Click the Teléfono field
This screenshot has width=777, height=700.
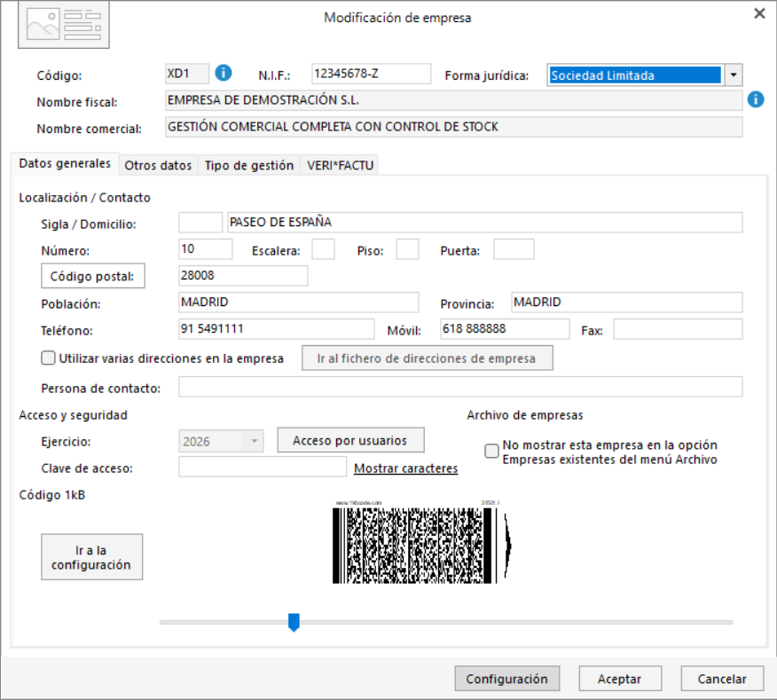pyautogui.click(x=277, y=328)
